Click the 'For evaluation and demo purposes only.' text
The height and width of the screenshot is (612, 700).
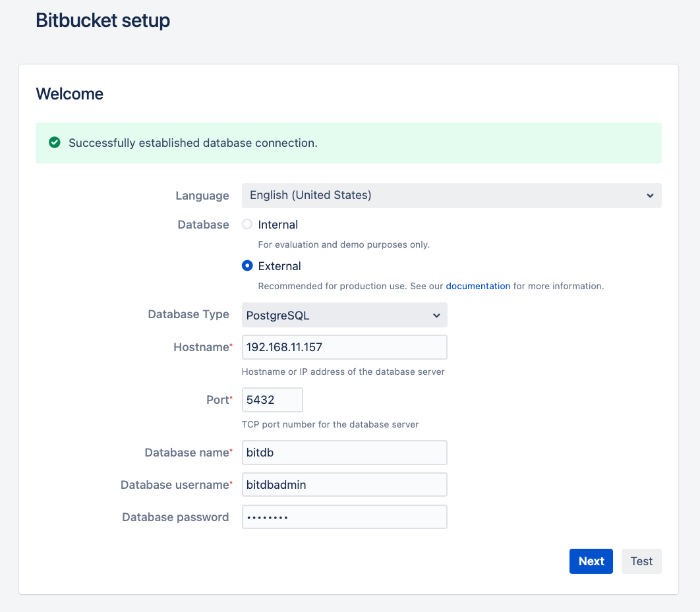coord(344,244)
